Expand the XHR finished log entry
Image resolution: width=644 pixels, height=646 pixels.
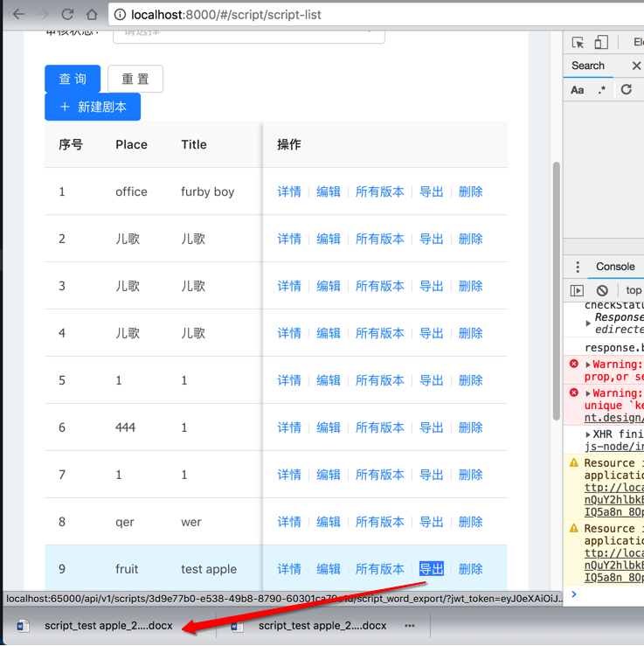tap(588, 434)
